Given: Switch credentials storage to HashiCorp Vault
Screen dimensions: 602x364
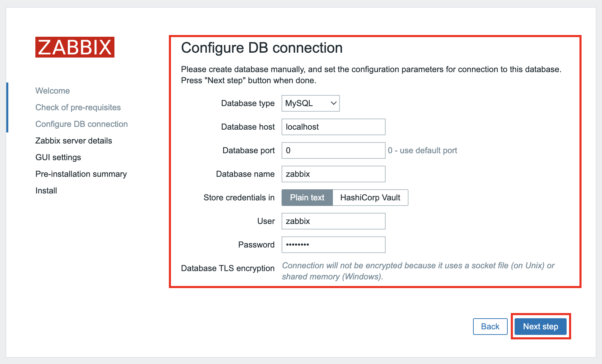Looking at the screenshot, I should (370, 198).
